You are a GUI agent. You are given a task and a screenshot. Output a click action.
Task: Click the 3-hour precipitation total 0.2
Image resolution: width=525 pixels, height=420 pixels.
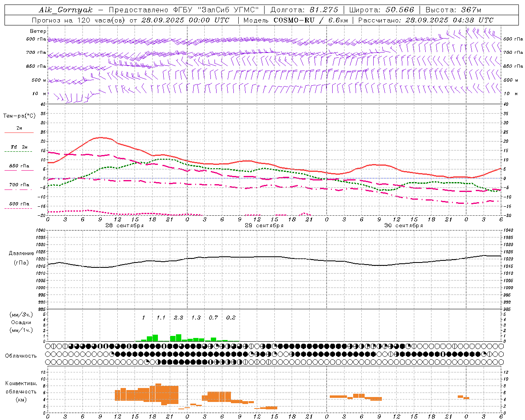click(x=231, y=318)
